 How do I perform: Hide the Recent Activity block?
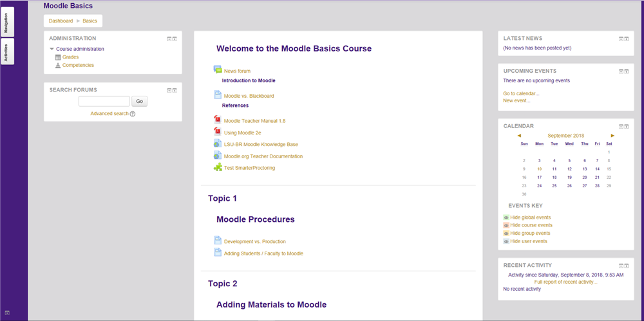(621, 266)
